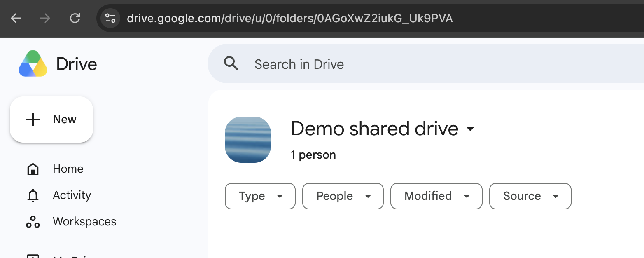Click the plus icon on New button
Image resolution: width=644 pixels, height=258 pixels.
[33, 120]
